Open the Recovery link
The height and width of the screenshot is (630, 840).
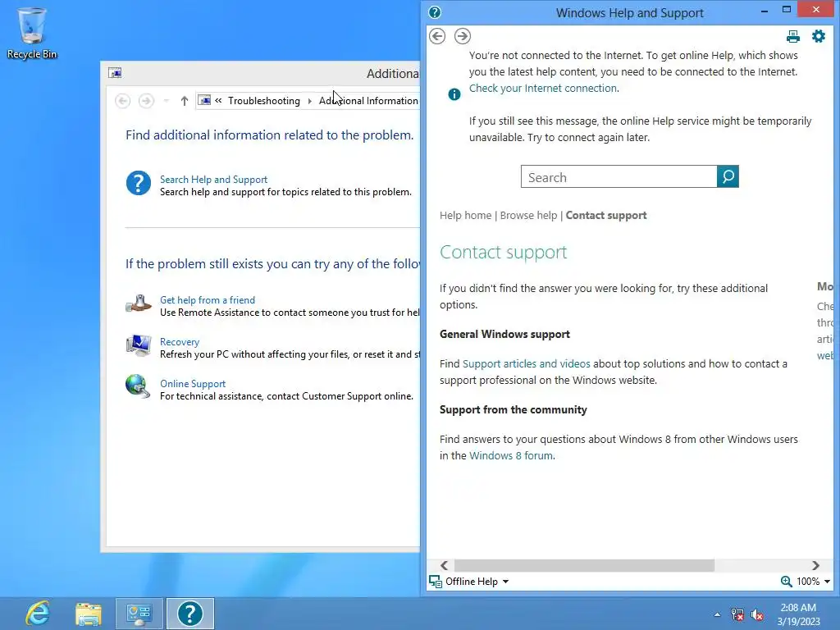tap(180, 342)
